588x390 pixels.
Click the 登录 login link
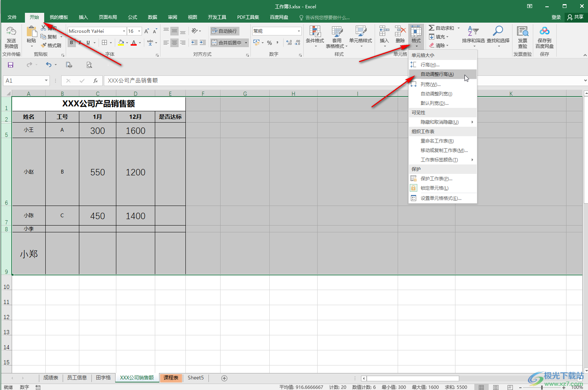click(556, 17)
